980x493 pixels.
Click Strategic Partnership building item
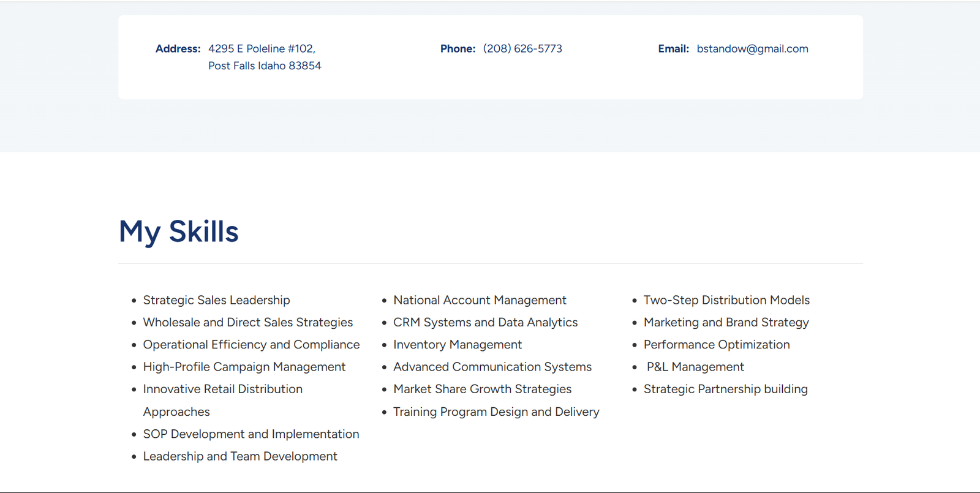[x=725, y=390]
